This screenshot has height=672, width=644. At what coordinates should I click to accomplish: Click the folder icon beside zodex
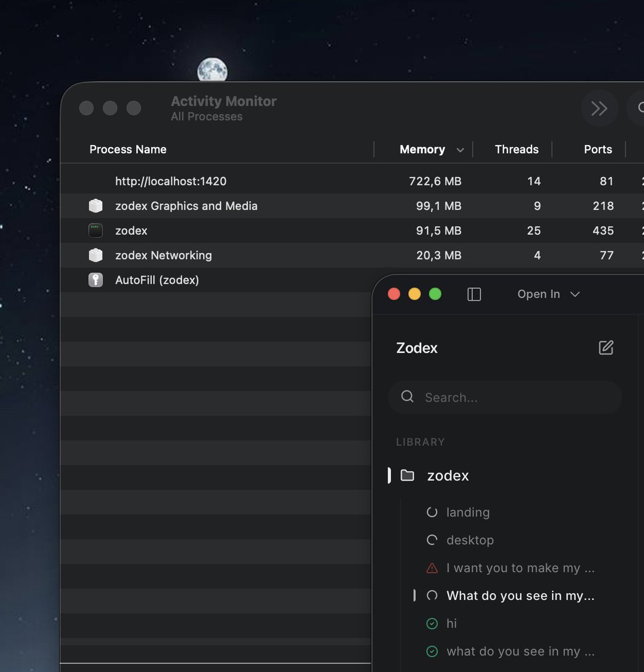point(408,475)
